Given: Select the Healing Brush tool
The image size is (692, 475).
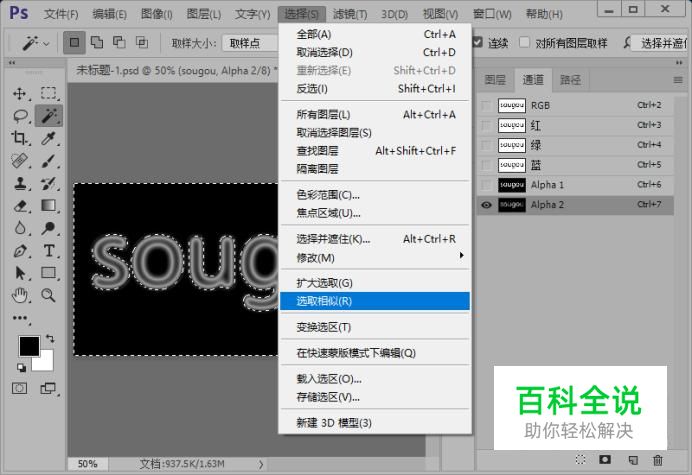Looking at the screenshot, I should 19,161.
